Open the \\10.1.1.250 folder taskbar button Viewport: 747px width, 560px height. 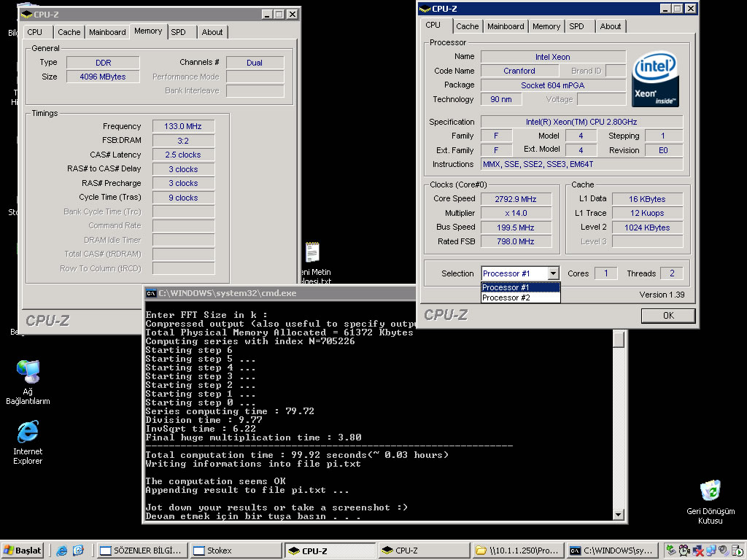[517, 551]
